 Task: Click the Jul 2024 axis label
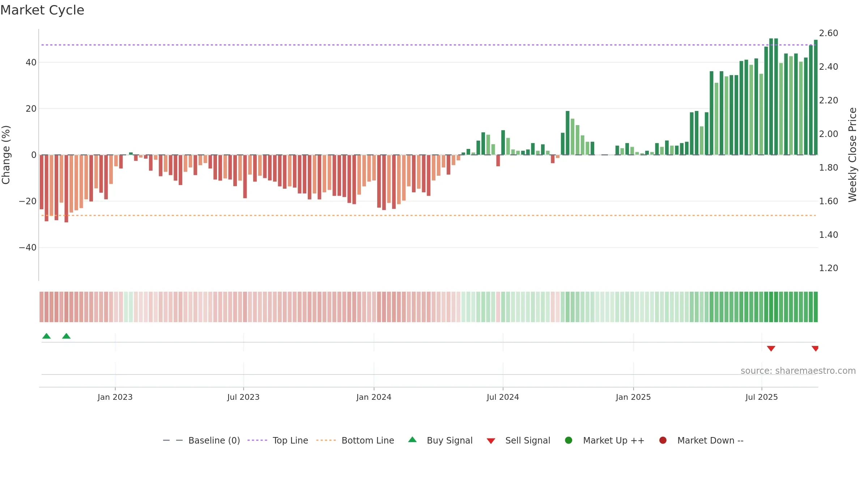[x=503, y=397]
